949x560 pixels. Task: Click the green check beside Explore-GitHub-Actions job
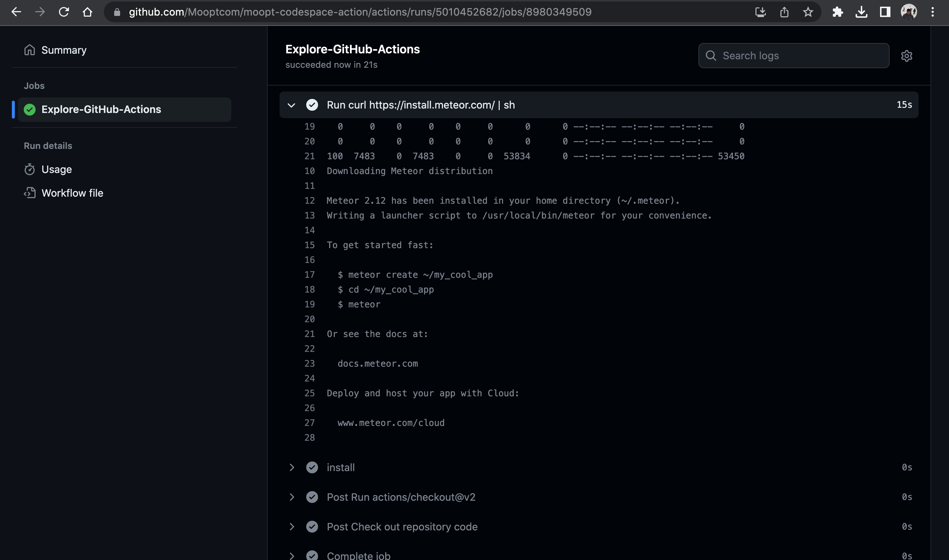click(x=29, y=109)
